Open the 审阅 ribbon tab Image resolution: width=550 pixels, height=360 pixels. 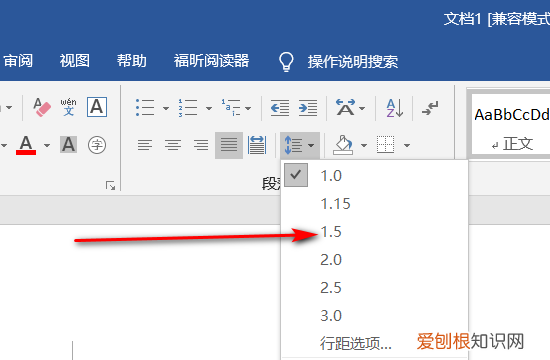(x=18, y=61)
